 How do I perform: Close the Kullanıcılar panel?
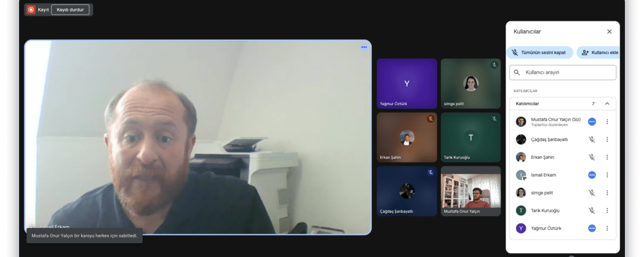tap(609, 31)
